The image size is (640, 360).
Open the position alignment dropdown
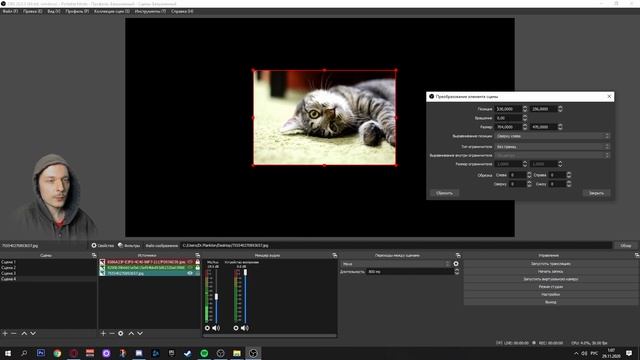coord(552,136)
